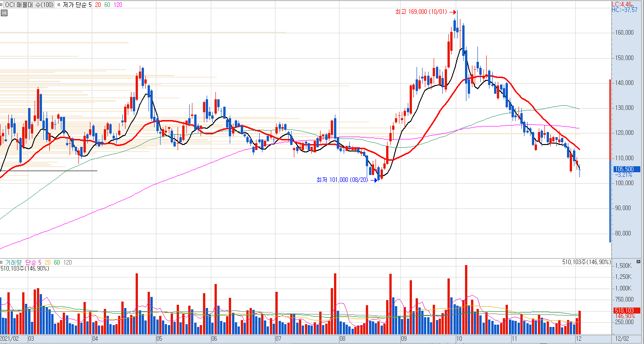Click the 1,500K volume axis label
The width and height of the screenshot is (644, 344).
click(x=623, y=266)
